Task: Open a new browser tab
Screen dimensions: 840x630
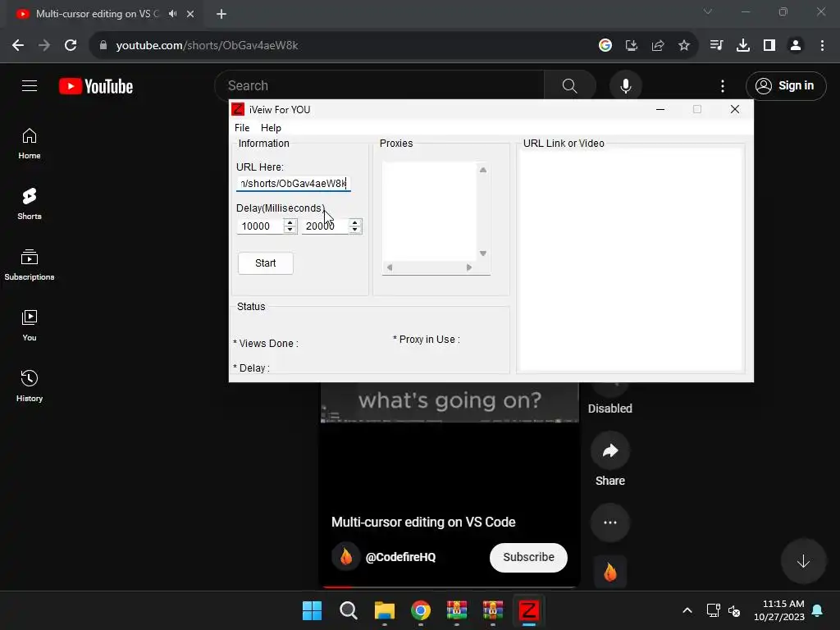Action: (x=221, y=14)
